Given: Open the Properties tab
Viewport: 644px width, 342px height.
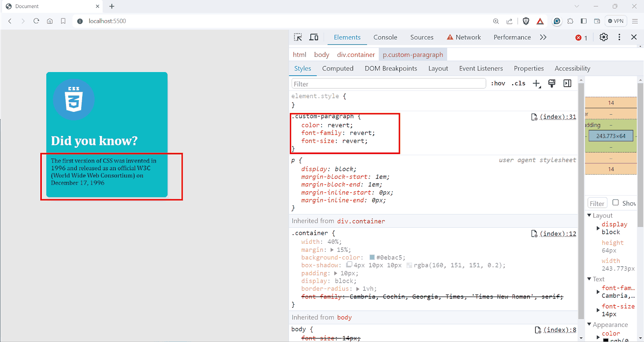Looking at the screenshot, I should [528, 68].
